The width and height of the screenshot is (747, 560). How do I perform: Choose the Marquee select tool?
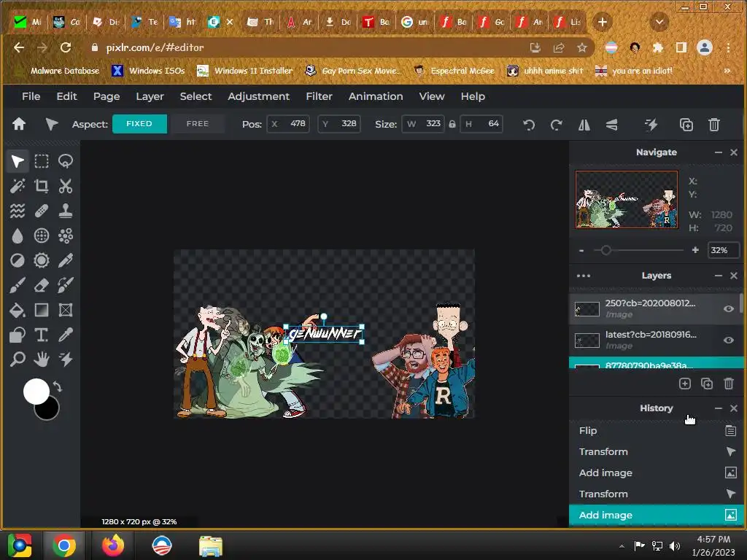(x=42, y=161)
